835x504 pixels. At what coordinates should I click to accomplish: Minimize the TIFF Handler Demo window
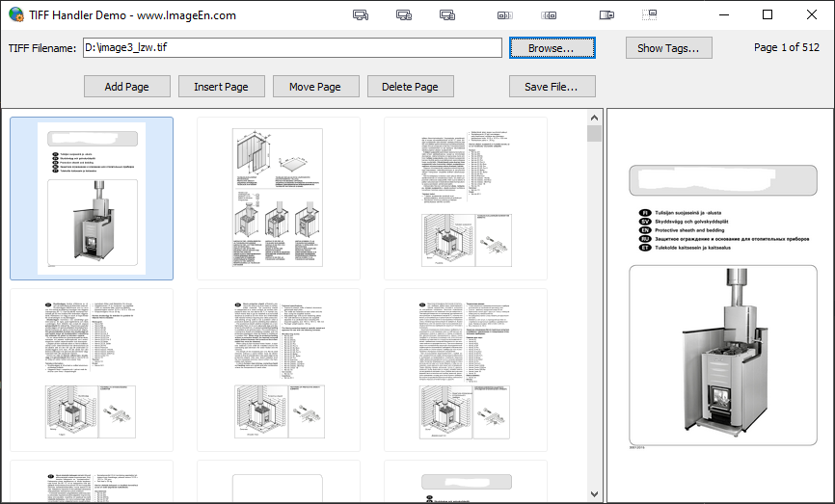coord(724,14)
